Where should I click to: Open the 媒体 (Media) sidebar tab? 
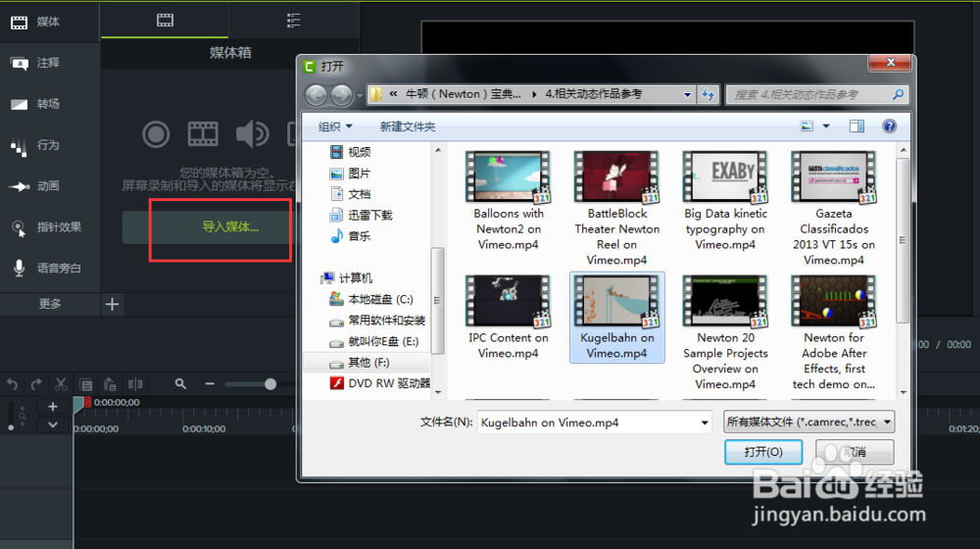click(49, 22)
